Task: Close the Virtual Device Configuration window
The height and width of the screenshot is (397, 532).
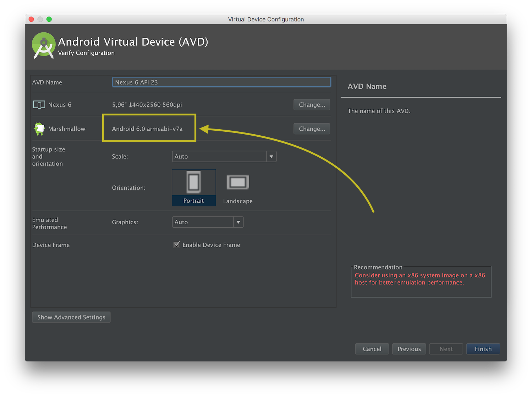Action: [31, 19]
